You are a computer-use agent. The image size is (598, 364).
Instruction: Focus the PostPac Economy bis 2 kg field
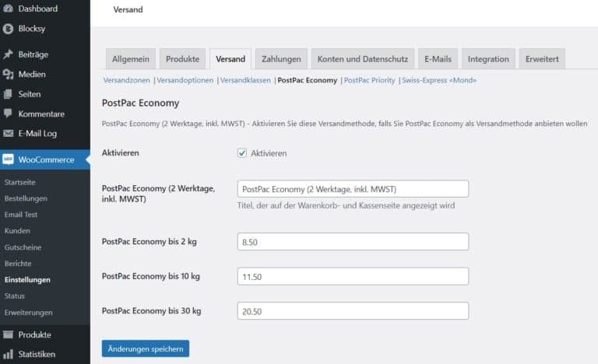coord(353,242)
